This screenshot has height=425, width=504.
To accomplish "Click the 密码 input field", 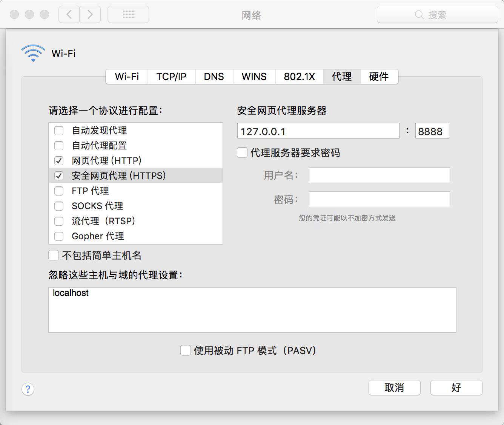I will pyautogui.click(x=379, y=199).
